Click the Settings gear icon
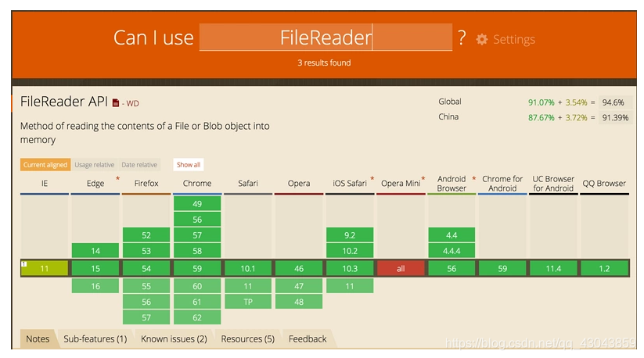This screenshot has height=358, width=644. click(482, 39)
